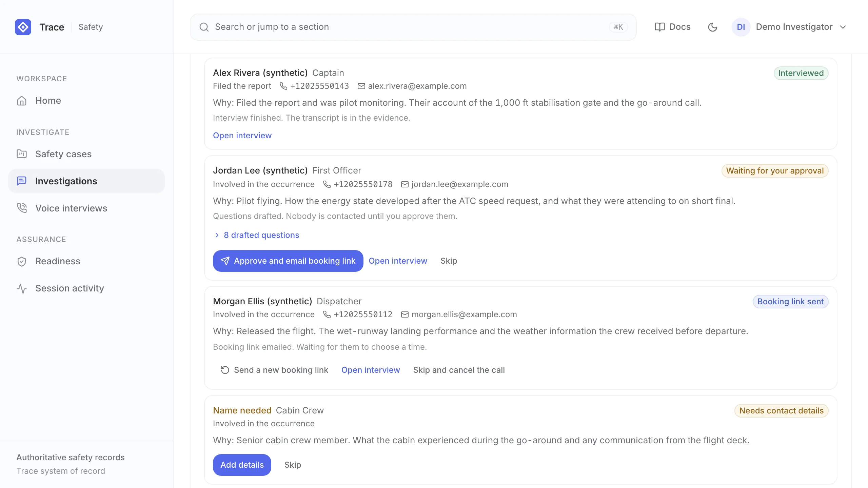868x488 pixels.
Task: Click the DI user avatar
Action: point(741,27)
